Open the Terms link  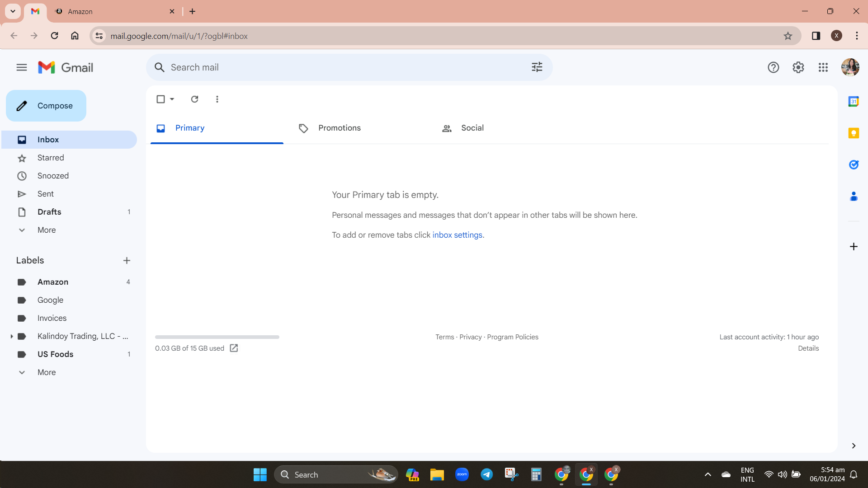tap(444, 337)
